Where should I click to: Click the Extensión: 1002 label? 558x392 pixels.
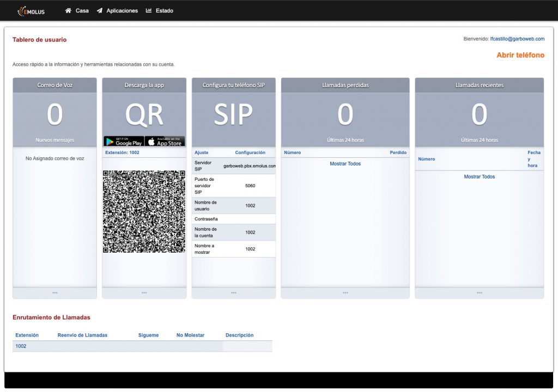click(x=122, y=152)
